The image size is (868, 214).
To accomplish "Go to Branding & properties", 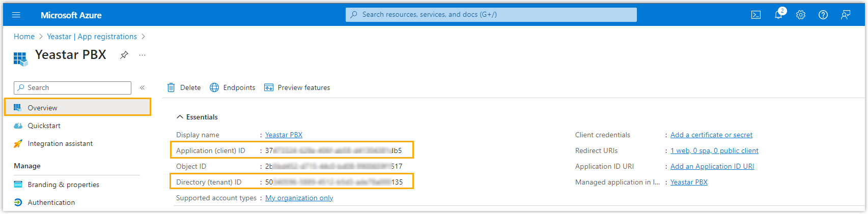I will (x=63, y=185).
